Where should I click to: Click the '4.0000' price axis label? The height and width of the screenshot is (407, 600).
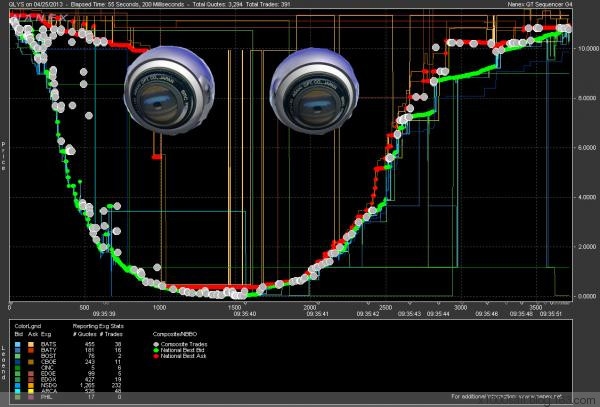click(587, 197)
